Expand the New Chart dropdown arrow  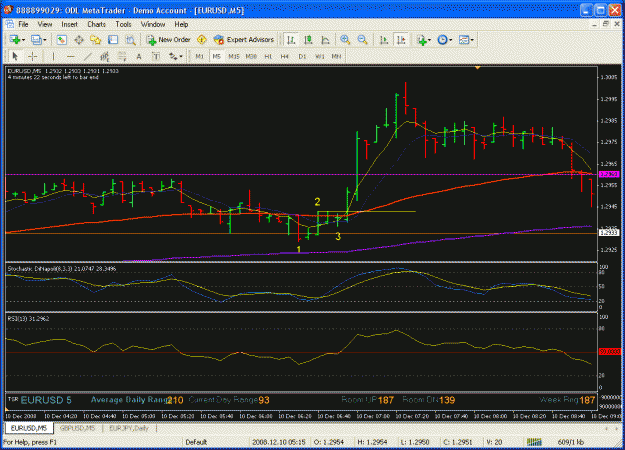point(24,40)
